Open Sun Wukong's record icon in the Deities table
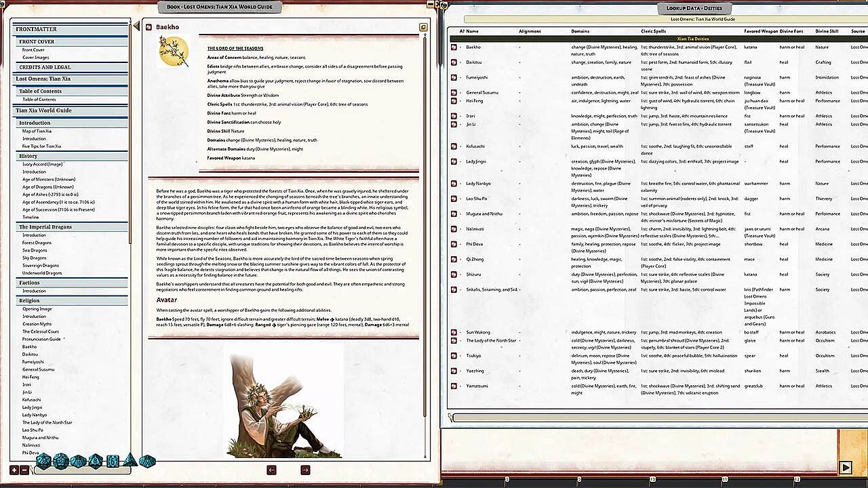Screen dimensions: 868x488 click(x=454, y=333)
